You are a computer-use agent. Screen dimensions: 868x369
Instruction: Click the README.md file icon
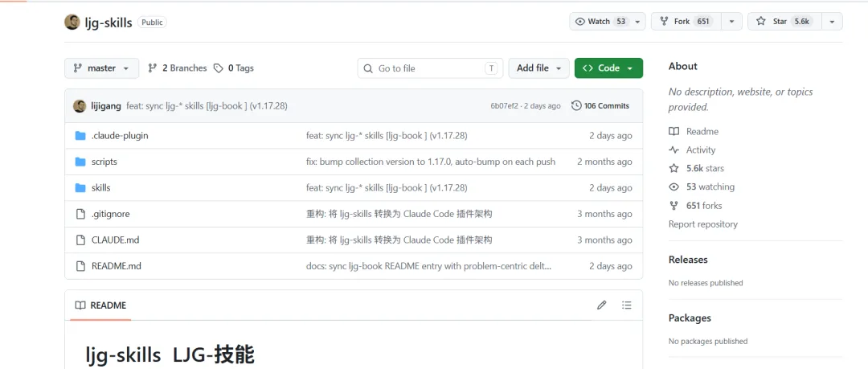[80, 266]
